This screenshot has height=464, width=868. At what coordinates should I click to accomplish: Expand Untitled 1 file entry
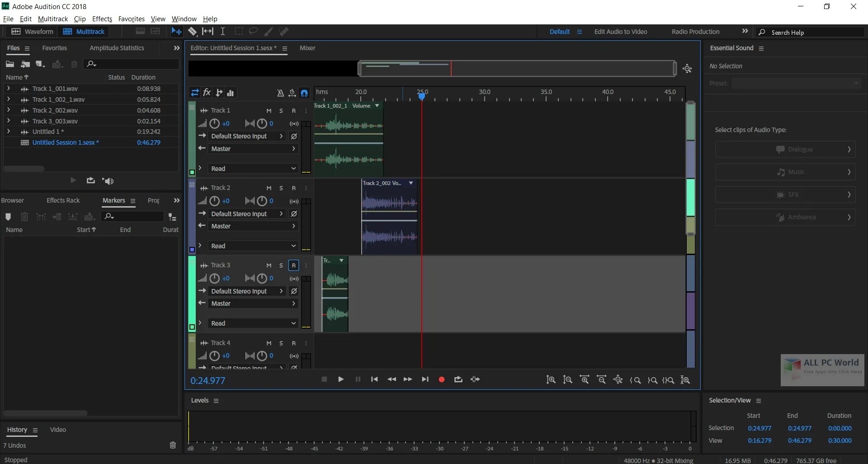(x=8, y=132)
